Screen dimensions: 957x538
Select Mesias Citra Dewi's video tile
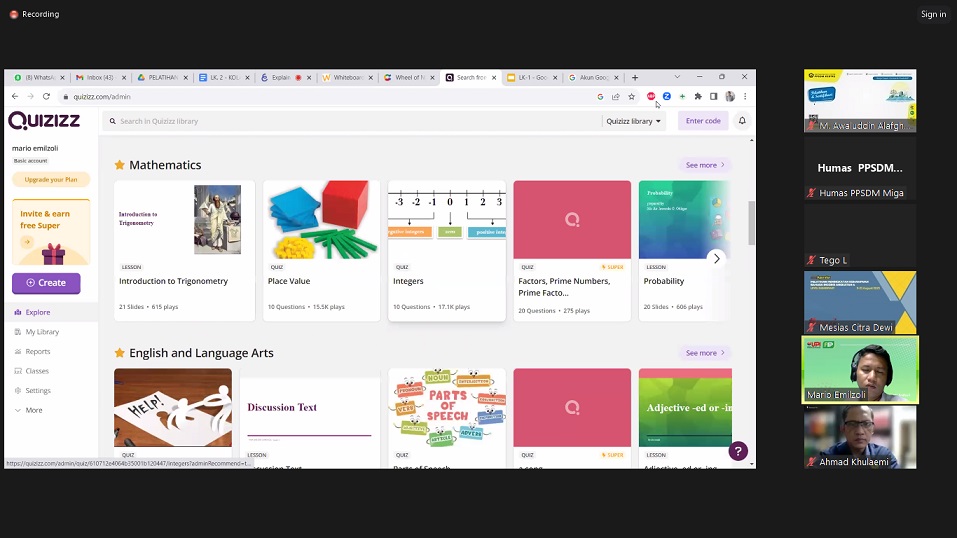[860, 302]
